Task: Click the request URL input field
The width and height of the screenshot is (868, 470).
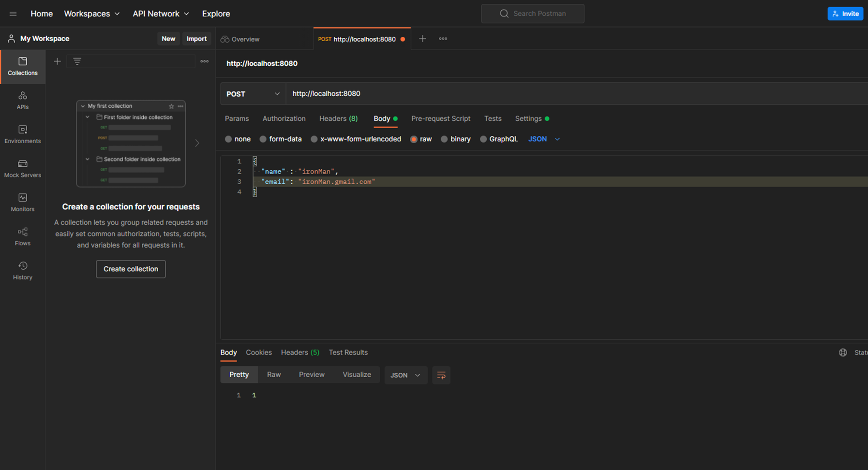Action: [x=577, y=94]
